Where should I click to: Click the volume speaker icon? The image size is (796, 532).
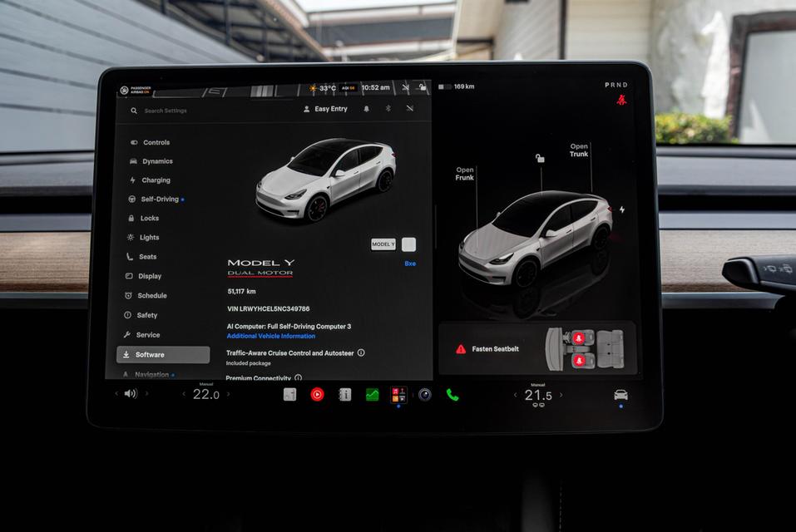tap(131, 393)
